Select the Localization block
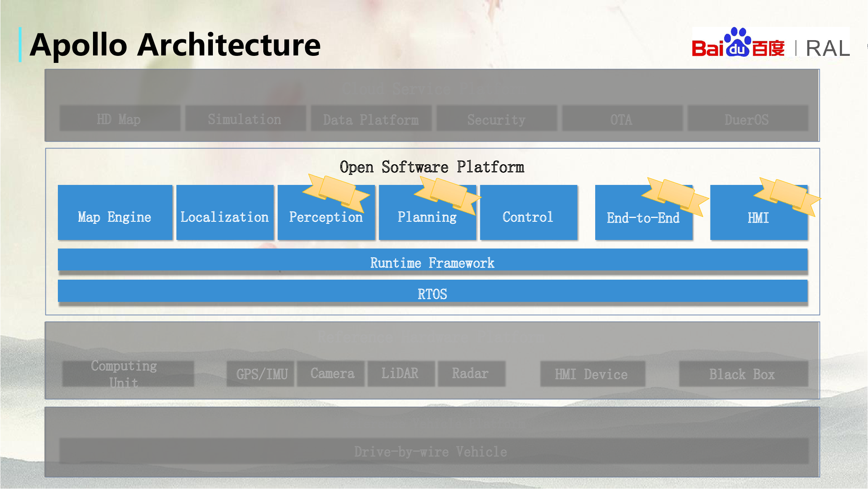This screenshot has height=489, width=868. [225, 212]
